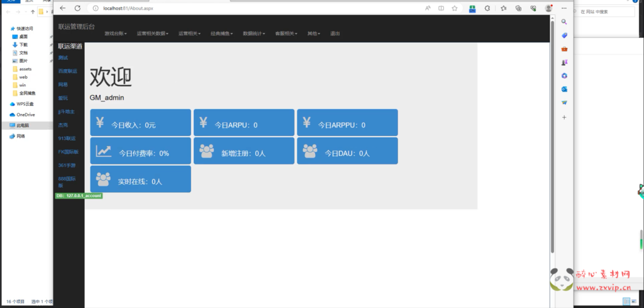Expand the 运营相关数据 dropdown menu

152,33
